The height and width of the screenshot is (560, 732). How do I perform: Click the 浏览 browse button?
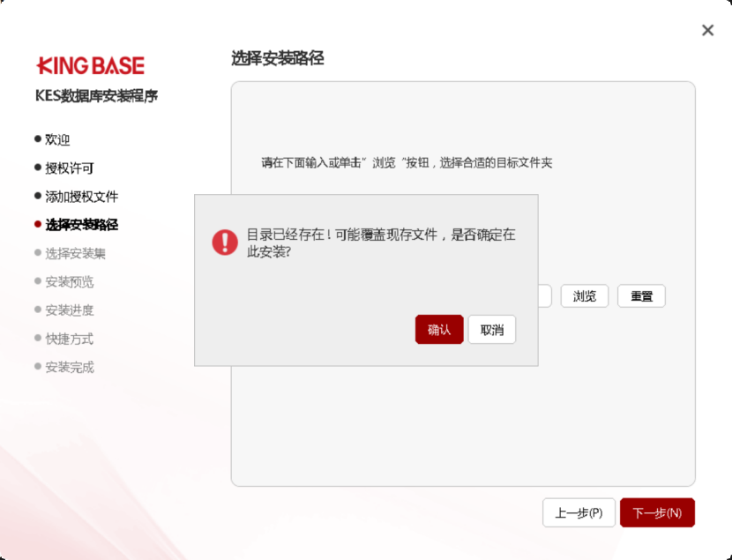584,296
